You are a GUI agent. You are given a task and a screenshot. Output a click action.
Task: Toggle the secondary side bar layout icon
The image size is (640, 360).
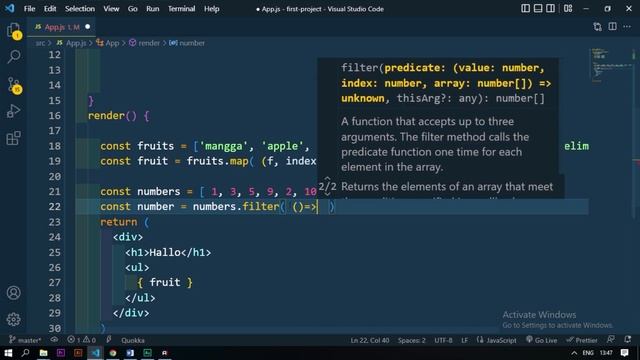pyautogui.click(x=551, y=9)
